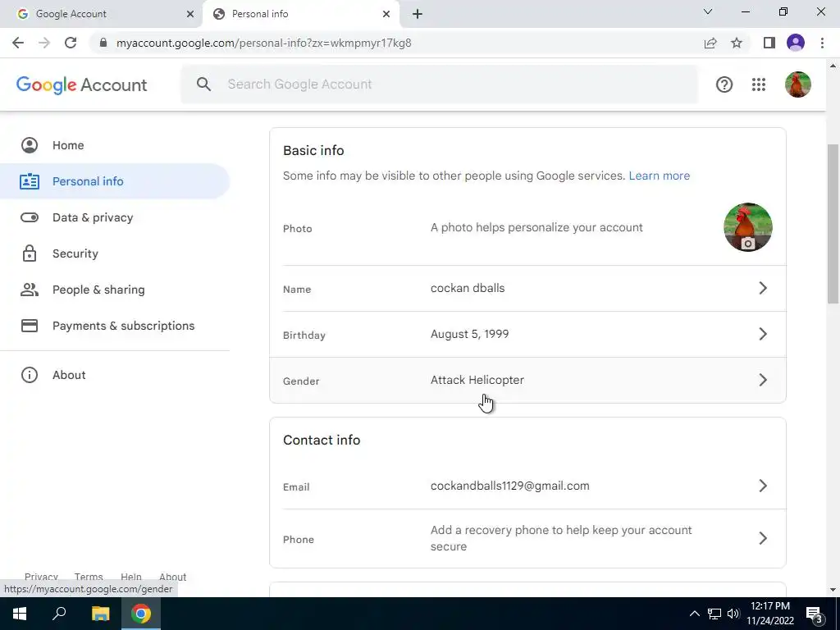Open the account rooster avatar at top right
The image size is (840, 630).
click(797, 84)
